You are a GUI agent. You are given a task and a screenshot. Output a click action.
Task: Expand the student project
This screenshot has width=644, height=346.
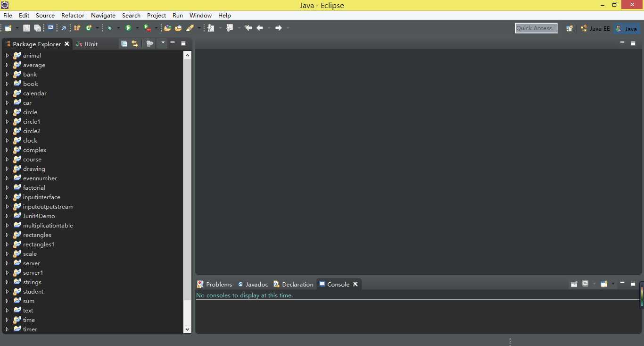[x=7, y=291]
